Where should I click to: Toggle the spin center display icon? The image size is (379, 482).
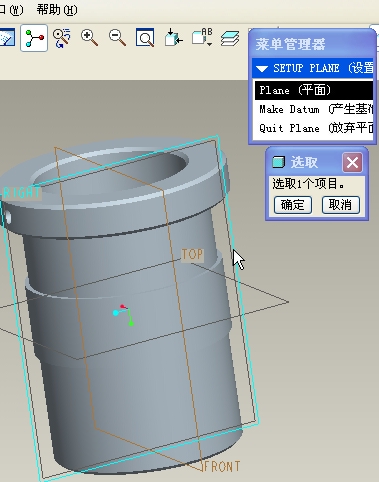[34, 38]
